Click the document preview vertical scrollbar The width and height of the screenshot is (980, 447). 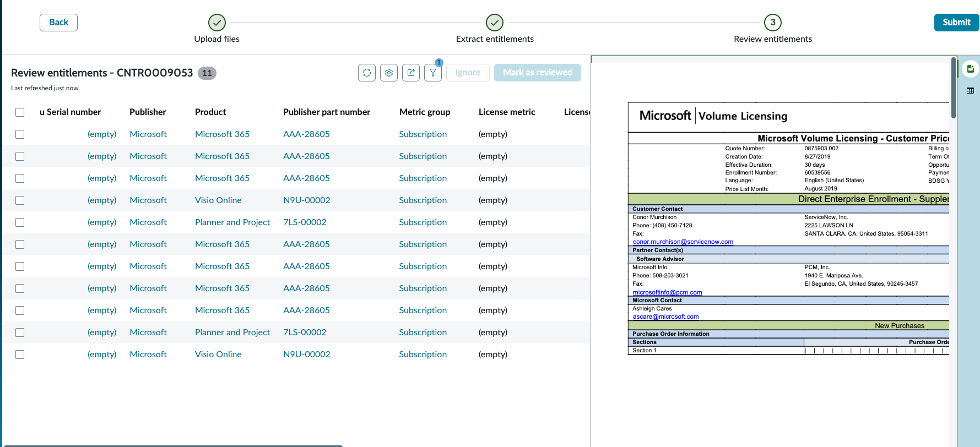pos(953,88)
